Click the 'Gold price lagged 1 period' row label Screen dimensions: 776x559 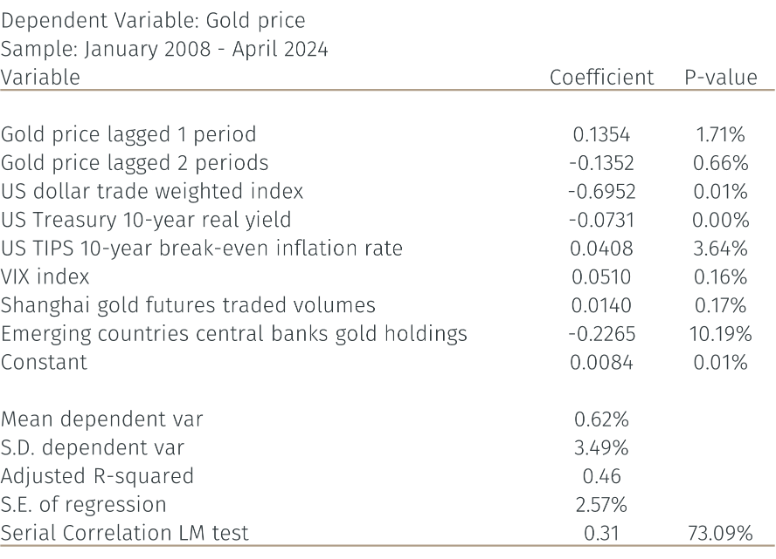(128, 134)
